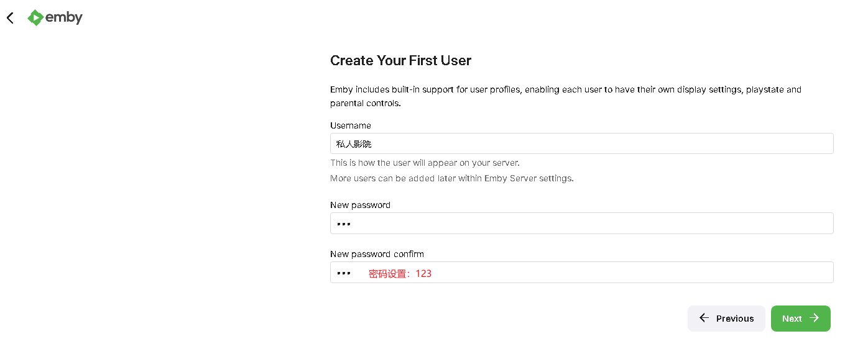
Task: Click 'This is how the user will appear' text
Action: pyautogui.click(x=425, y=163)
